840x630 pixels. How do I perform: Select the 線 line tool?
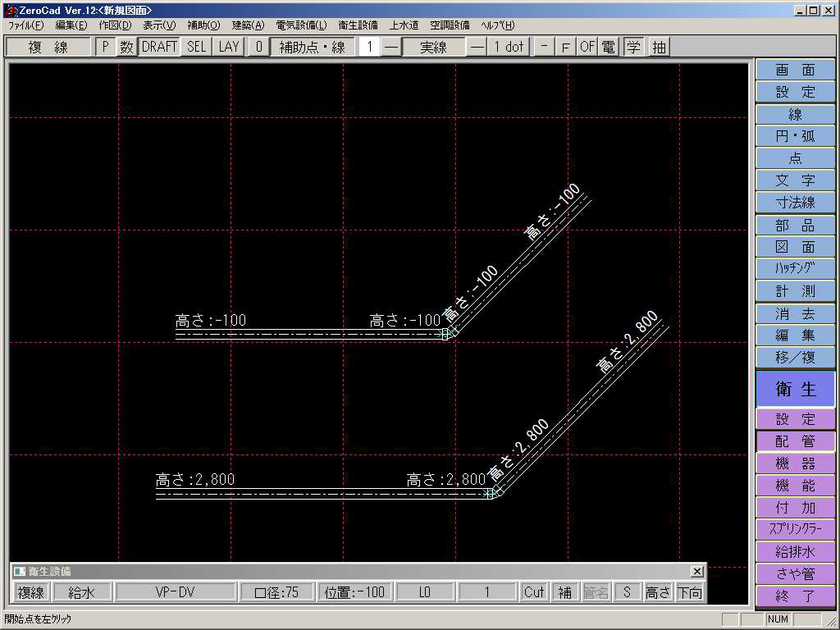coord(795,115)
